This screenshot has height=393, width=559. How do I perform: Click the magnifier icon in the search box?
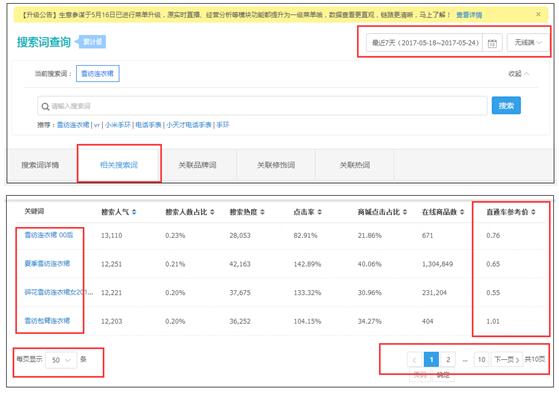click(x=45, y=106)
